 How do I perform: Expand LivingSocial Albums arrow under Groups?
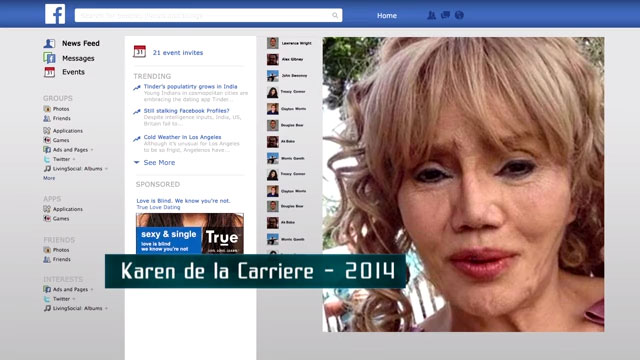107,169
